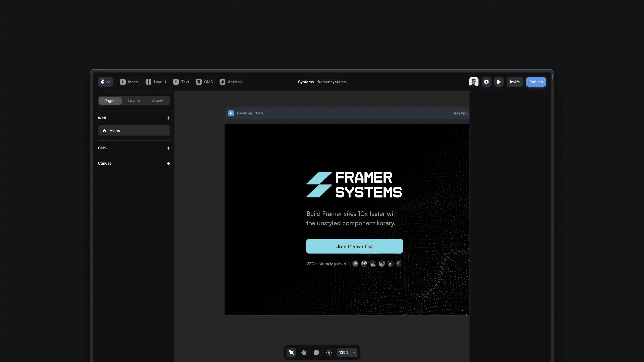The width and height of the screenshot is (644, 362).
Task: Select the Framer Systems logo on canvas
Action: (x=354, y=185)
